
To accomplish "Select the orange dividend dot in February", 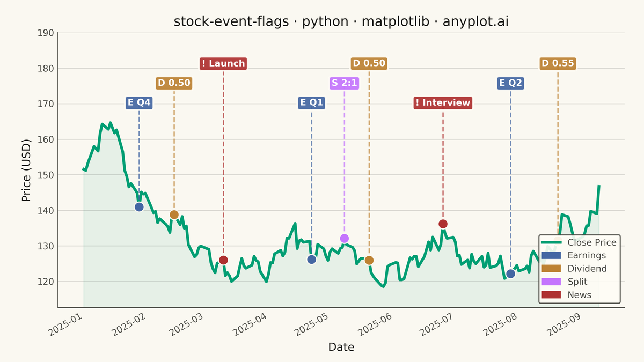I will pos(174,215).
